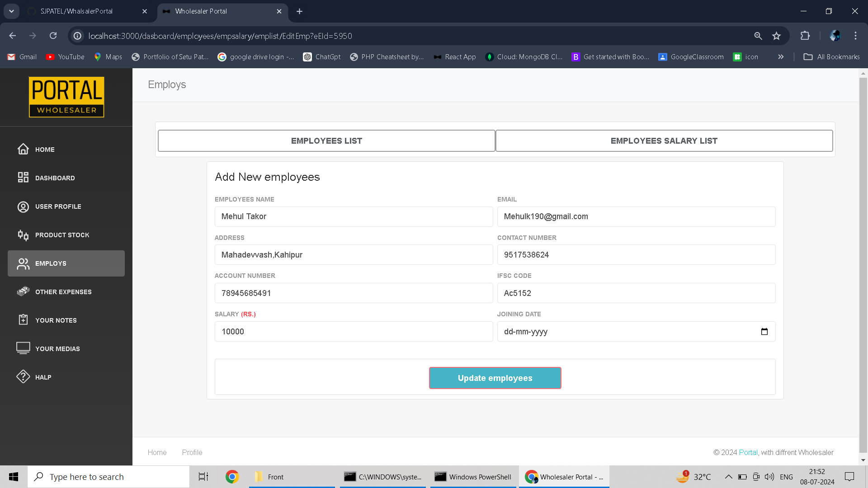
Task: Open calendar picker in Joining Date field
Action: click(764, 332)
